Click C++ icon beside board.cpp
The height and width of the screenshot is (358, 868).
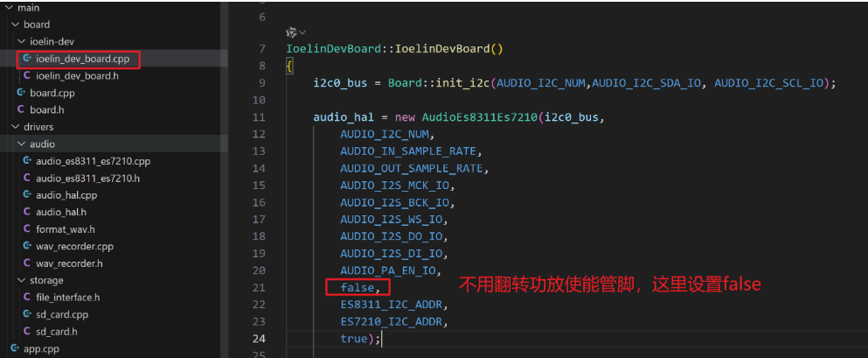coord(21,92)
